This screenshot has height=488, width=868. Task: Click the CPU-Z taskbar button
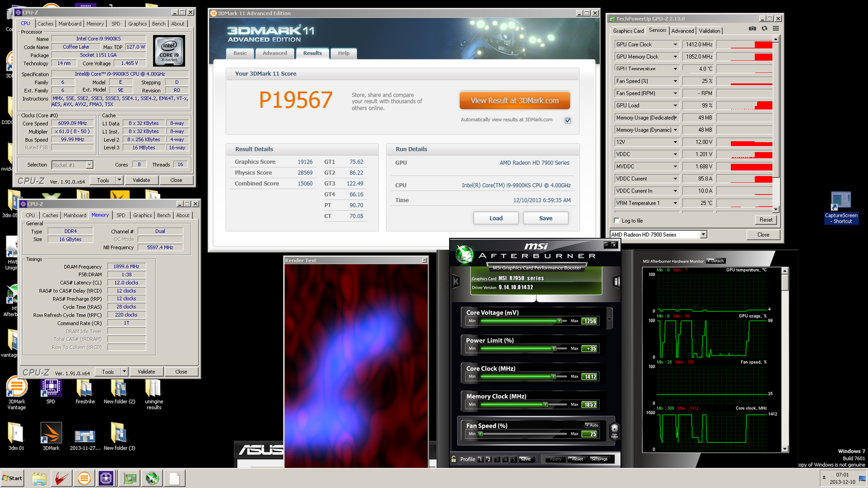point(106,478)
